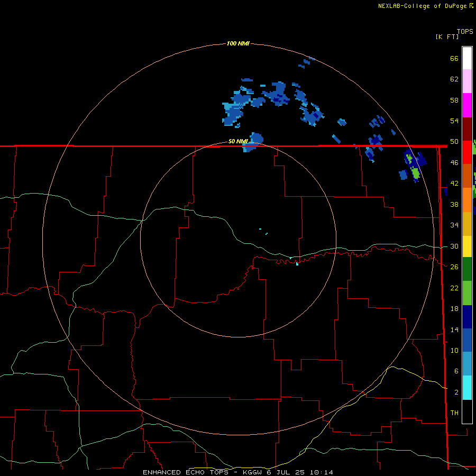
Task: Click the 'TOPS' legend heading
Action: tap(465, 32)
